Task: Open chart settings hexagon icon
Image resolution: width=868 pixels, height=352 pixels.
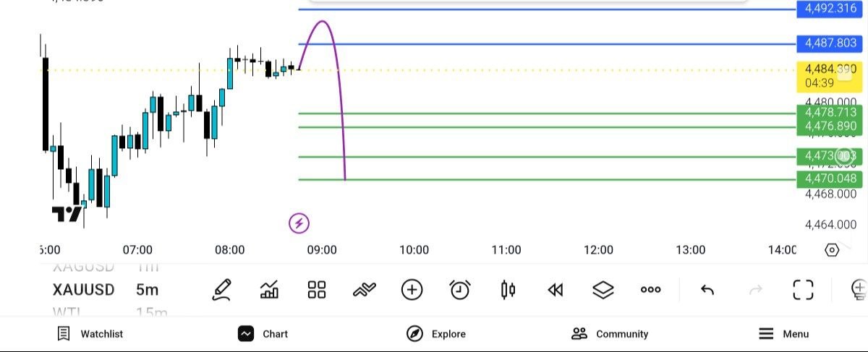Action: pyautogui.click(x=832, y=250)
